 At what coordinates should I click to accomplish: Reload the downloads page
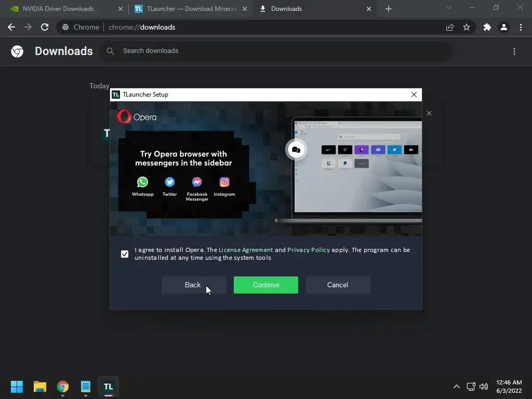45,27
